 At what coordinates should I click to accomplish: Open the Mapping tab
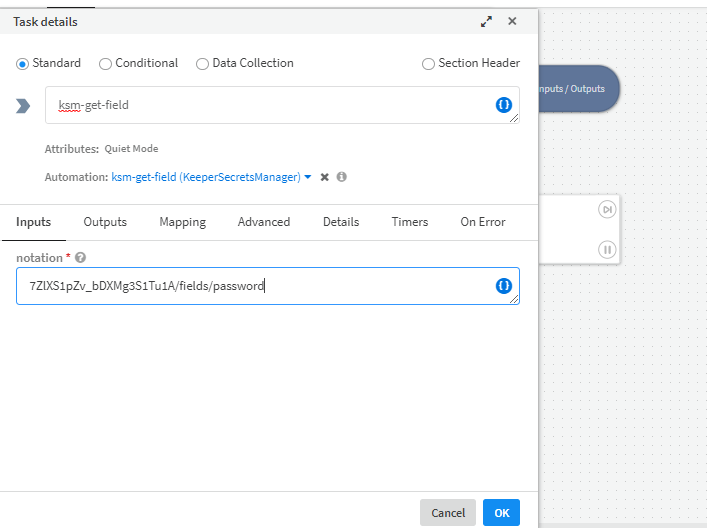pos(182,222)
